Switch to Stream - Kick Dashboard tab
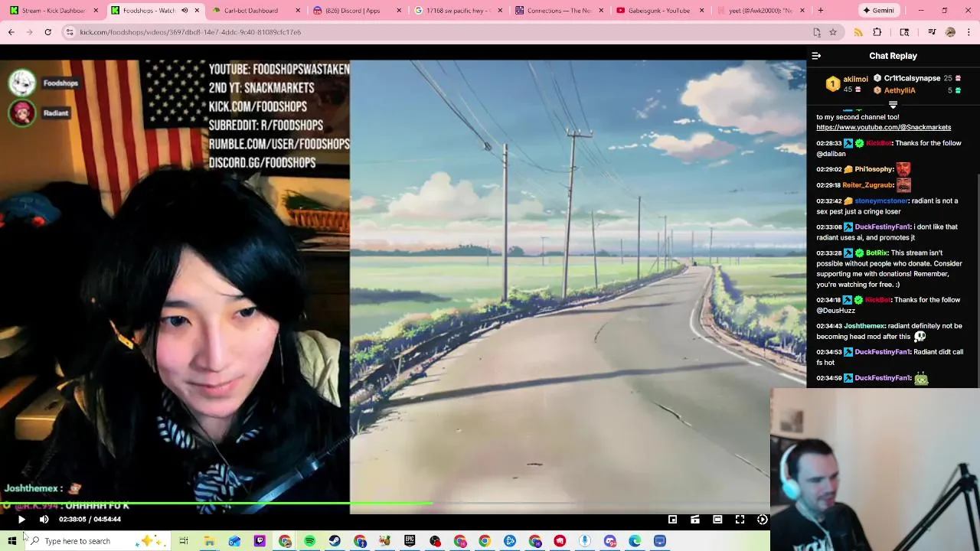The image size is (980, 551). (54, 11)
